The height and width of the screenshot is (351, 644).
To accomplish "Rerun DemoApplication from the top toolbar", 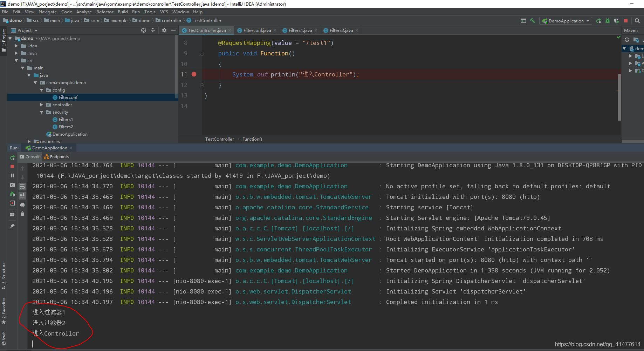I will point(598,21).
